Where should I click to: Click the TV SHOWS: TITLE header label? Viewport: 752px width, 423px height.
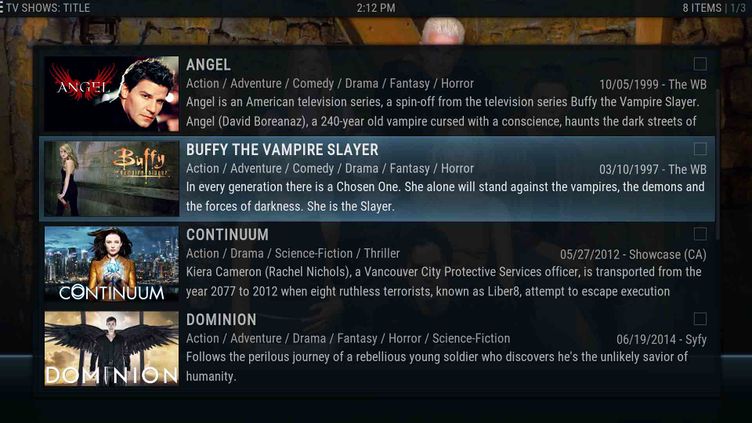[48, 8]
